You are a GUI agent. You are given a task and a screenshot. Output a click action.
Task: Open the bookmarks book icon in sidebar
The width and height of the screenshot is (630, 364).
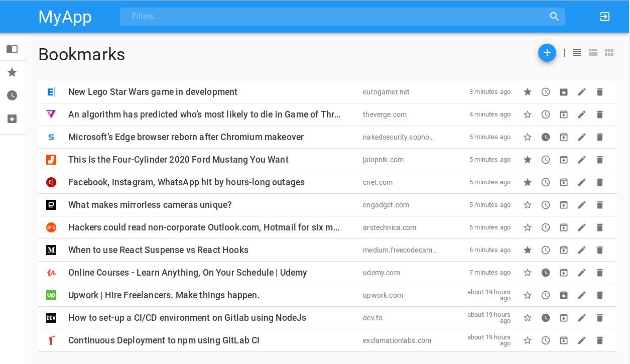click(x=12, y=49)
